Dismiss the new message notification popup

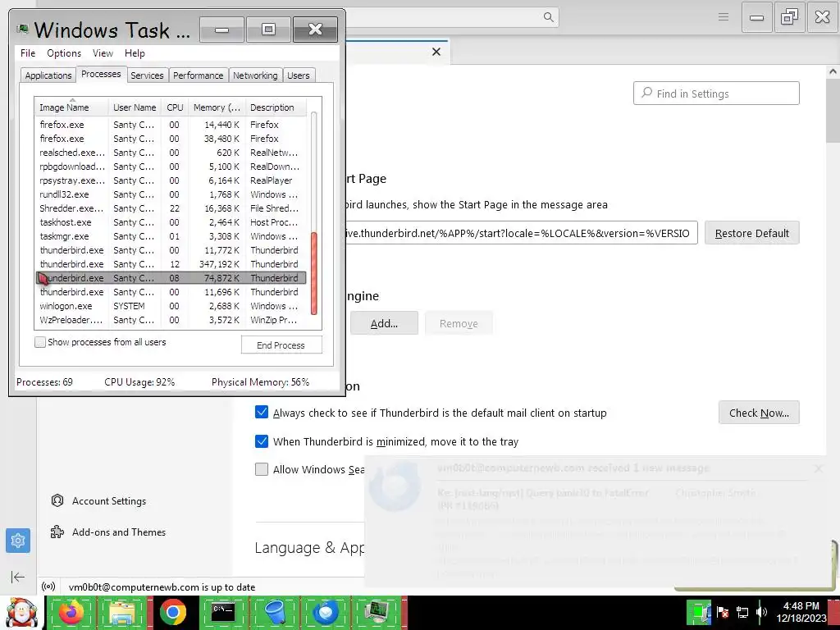pyautogui.click(x=818, y=468)
